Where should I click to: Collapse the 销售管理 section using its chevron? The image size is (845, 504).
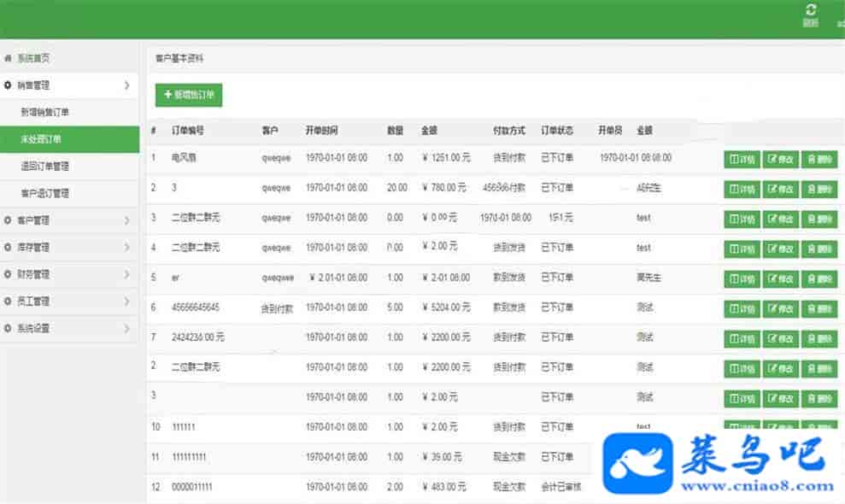(126, 85)
